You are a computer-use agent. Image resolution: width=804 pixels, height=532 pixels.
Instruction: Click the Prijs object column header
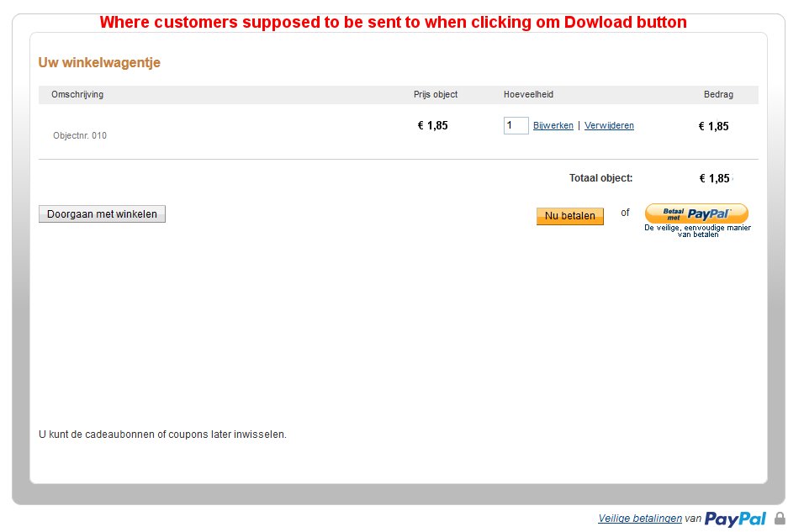click(436, 94)
